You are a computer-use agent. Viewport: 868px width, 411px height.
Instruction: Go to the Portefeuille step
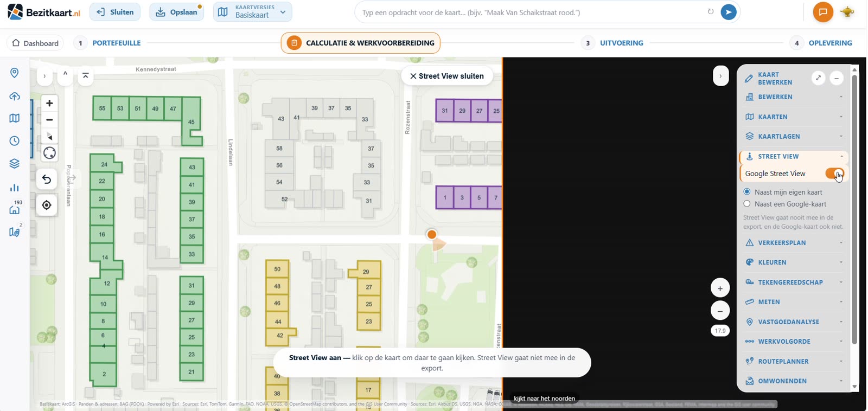[107, 43]
